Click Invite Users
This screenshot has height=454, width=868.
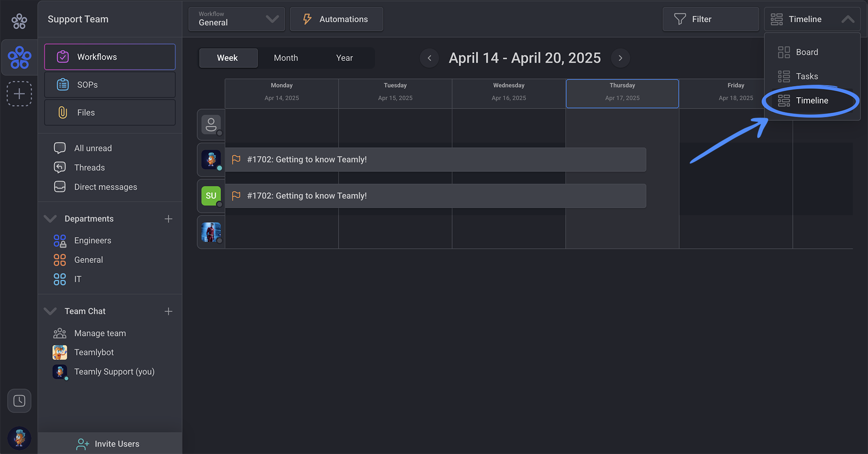tap(110, 444)
